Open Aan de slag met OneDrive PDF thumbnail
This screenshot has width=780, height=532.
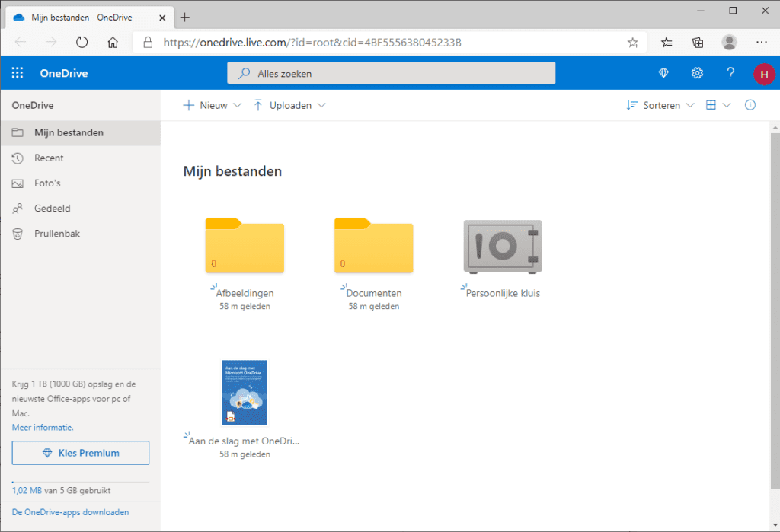point(245,392)
